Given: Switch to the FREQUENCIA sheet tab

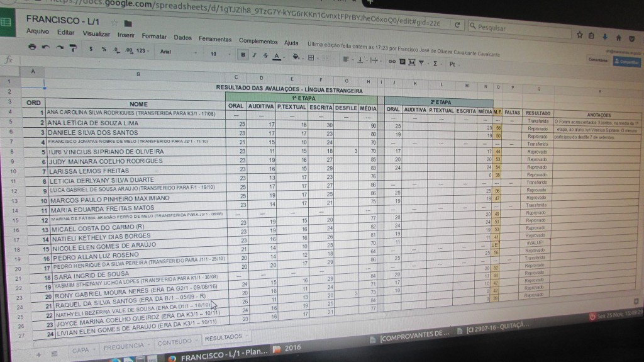Looking at the screenshot, I should (123, 347).
